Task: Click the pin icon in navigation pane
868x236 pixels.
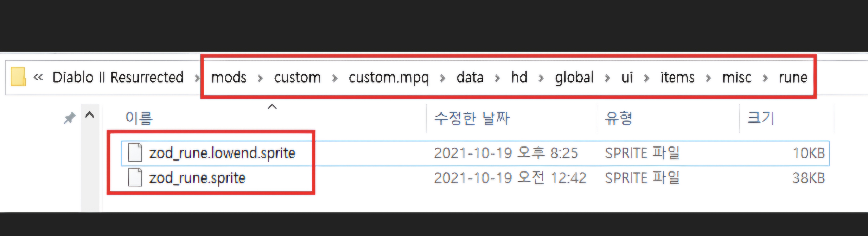Action: [70, 118]
